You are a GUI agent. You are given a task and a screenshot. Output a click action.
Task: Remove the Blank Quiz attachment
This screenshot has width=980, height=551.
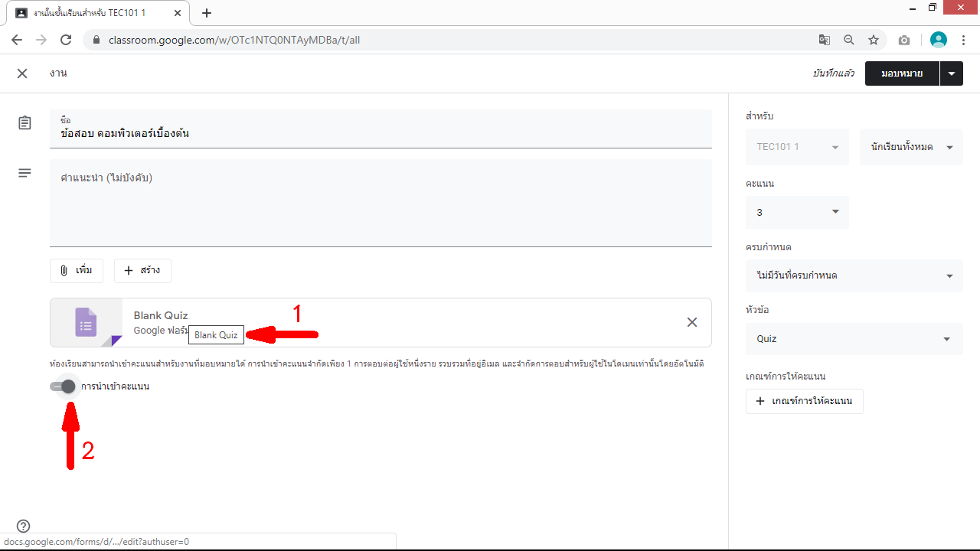click(x=691, y=322)
